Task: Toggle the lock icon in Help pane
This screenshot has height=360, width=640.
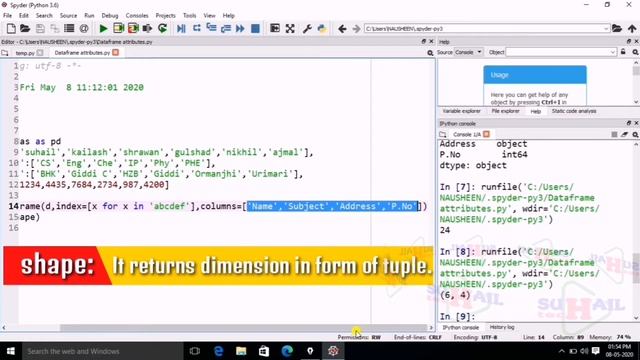Action: point(623,52)
